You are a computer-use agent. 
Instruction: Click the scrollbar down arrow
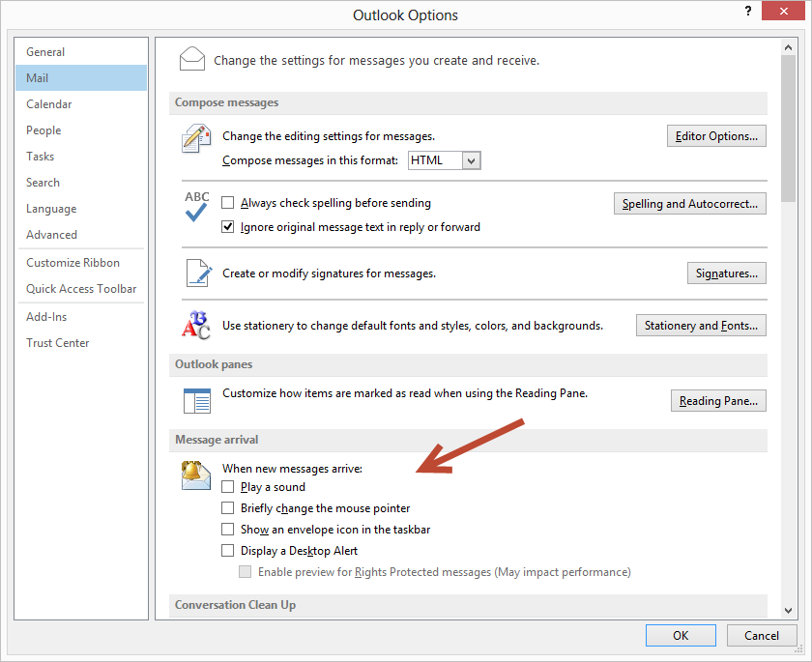pyautogui.click(x=789, y=610)
